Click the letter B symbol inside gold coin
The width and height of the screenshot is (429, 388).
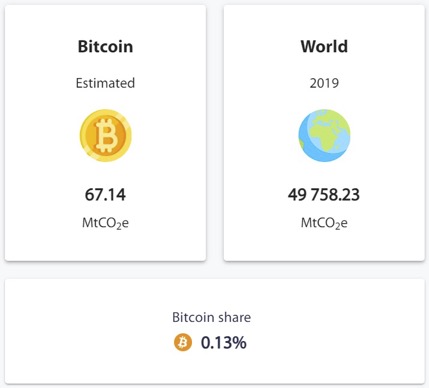(x=106, y=136)
